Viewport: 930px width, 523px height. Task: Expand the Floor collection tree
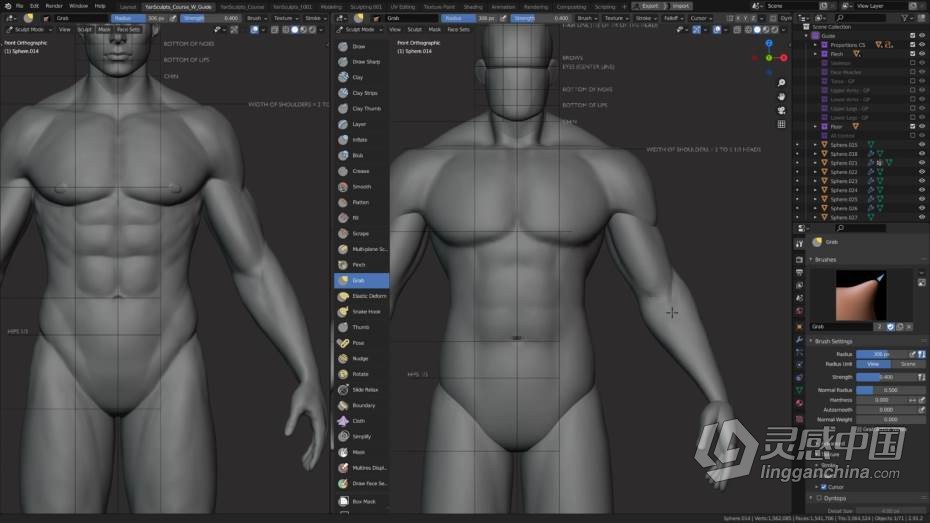[816, 126]
